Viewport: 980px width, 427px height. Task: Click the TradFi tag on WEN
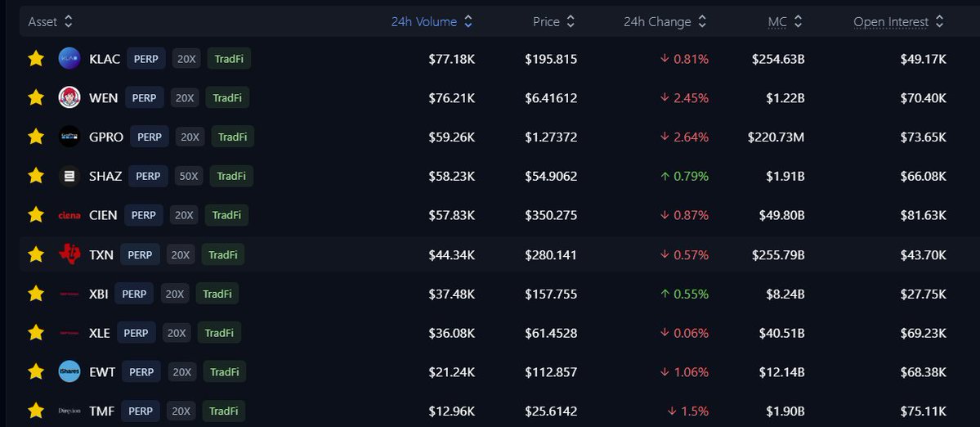(227, 98)
